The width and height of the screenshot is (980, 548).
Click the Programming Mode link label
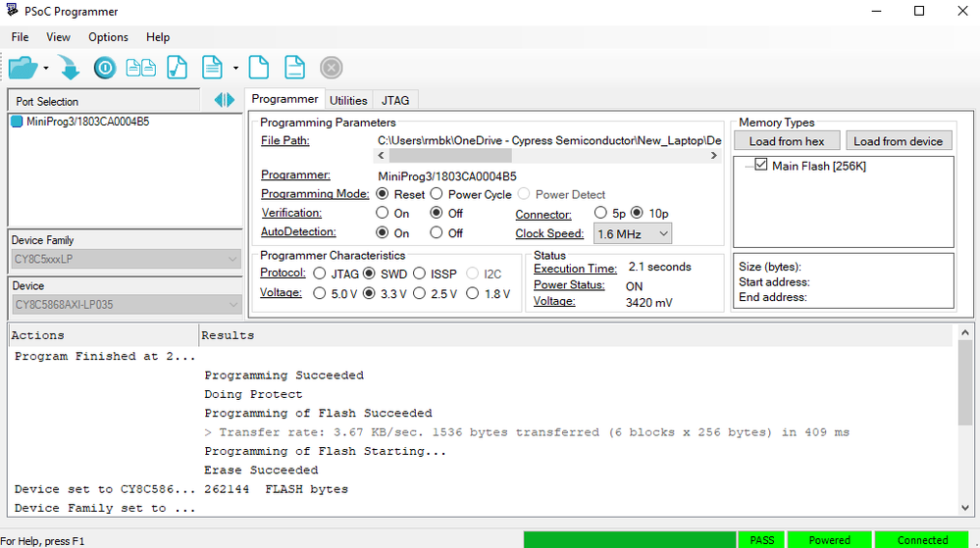315,194
